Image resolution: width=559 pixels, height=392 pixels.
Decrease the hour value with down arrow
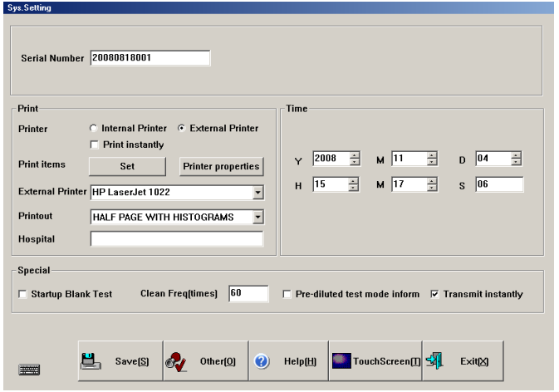(353, 188)
